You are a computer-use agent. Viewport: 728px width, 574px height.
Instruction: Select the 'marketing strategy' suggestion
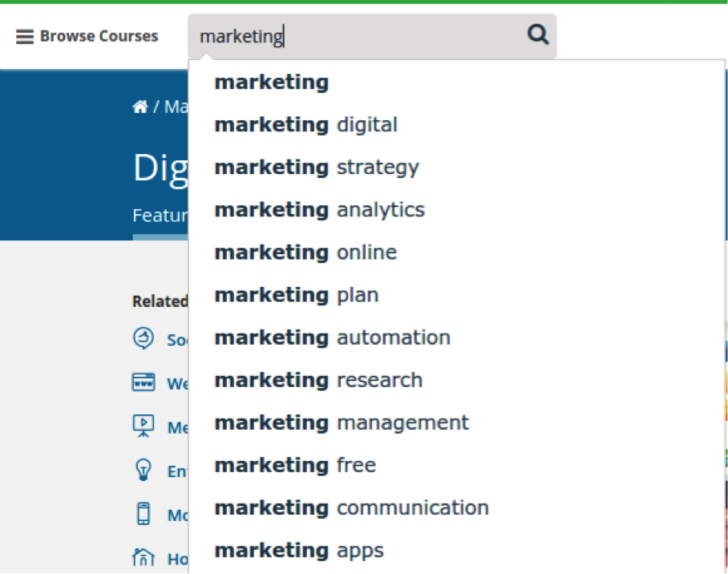316,167
